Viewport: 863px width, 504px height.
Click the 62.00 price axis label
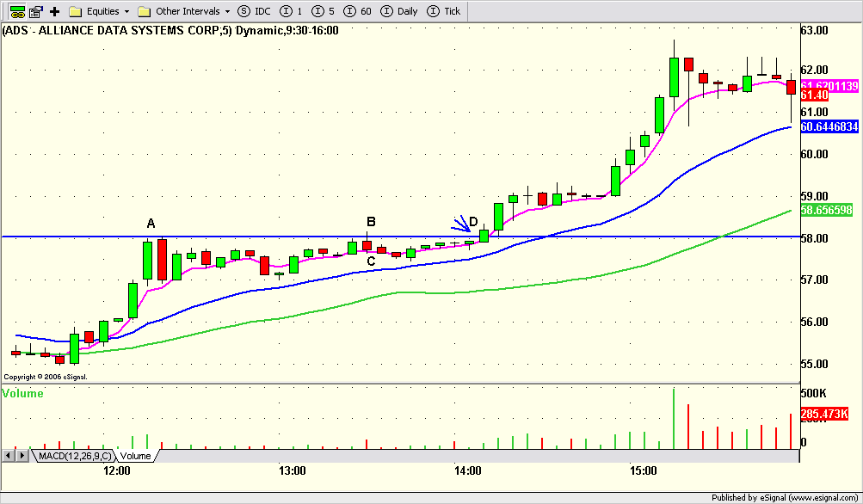(814, 70)
